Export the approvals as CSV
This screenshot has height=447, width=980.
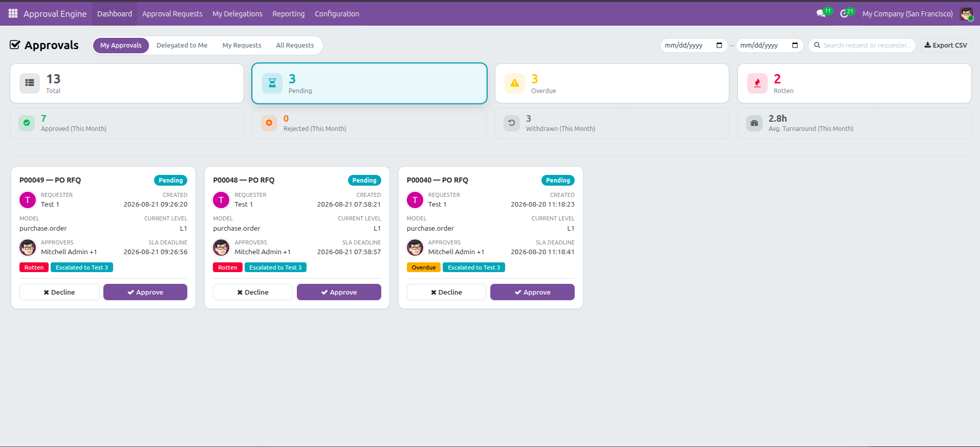point(946,46)
